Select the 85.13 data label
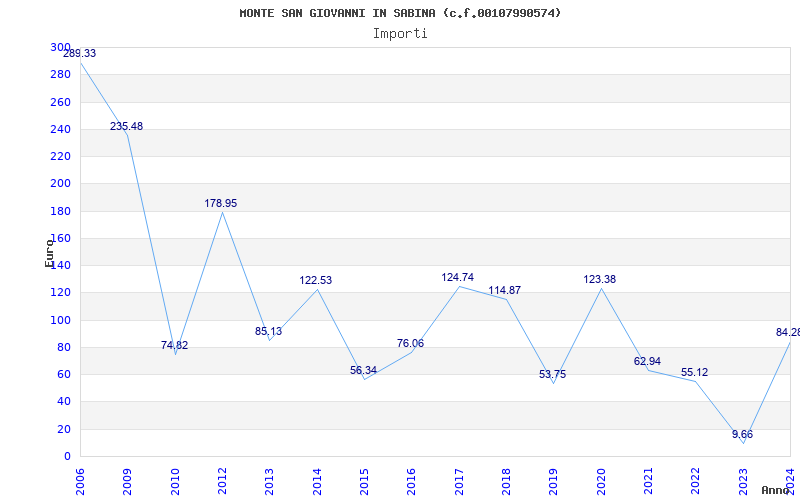Viewport: 800px width, 500px height. 268,331
